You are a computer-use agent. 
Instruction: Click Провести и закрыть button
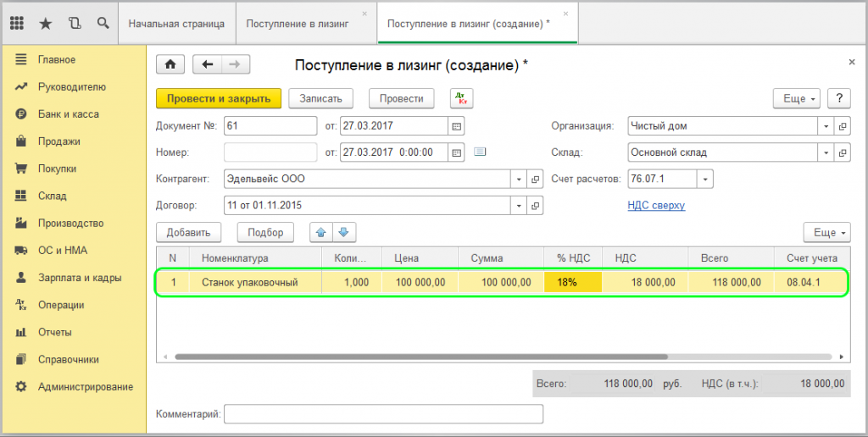218,98
